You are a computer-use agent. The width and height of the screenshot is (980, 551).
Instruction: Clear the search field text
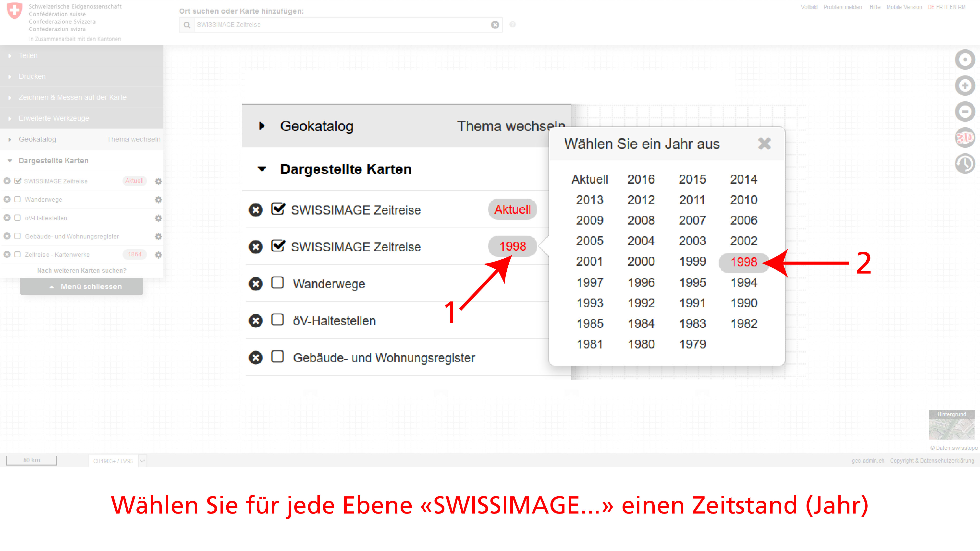495,25
